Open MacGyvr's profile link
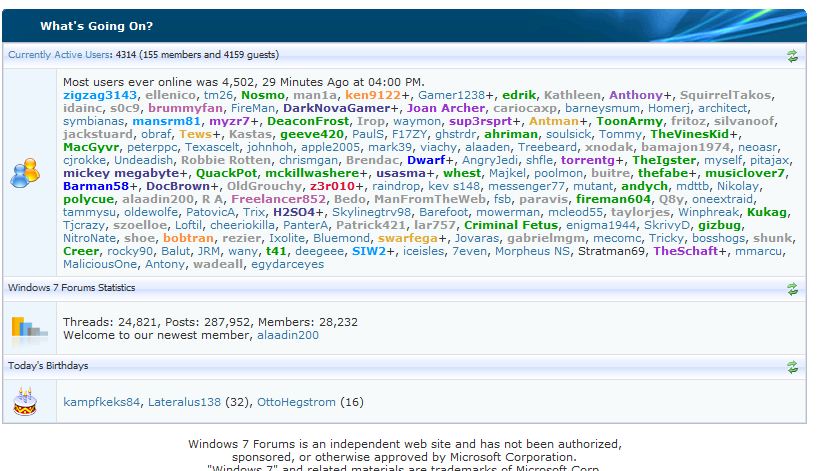 tap(91, 147)
